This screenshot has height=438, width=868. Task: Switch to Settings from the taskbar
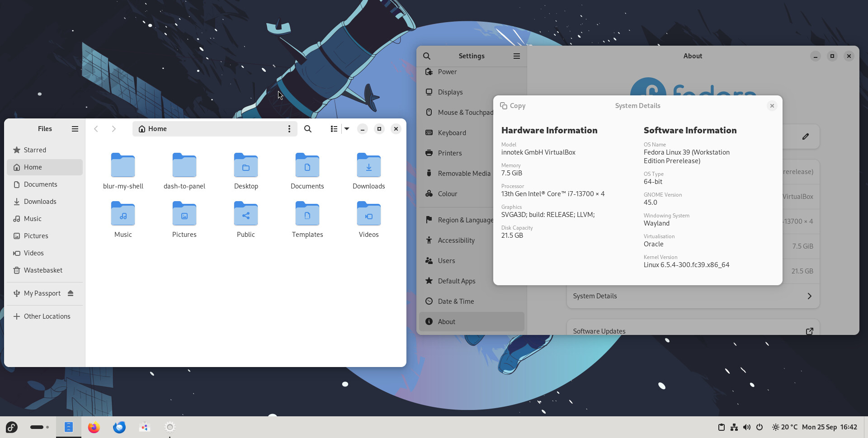pos(170,427)
